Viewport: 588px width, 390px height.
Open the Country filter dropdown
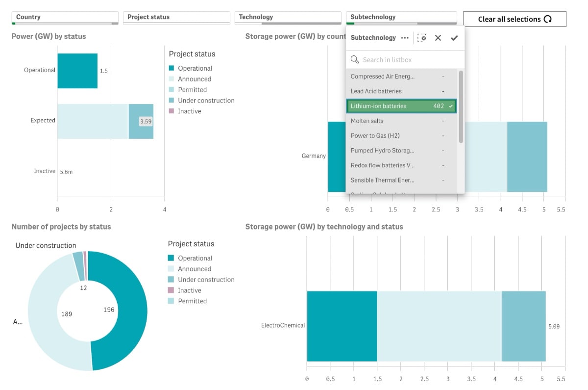click(65, 18)
